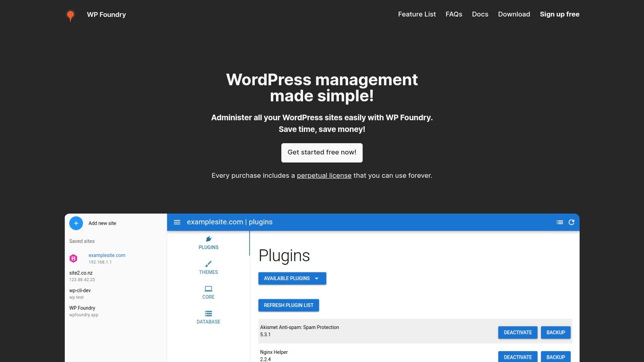Click the WordPress management made simple headline
The width and height of the screenshot is (644, 362).
322,88
